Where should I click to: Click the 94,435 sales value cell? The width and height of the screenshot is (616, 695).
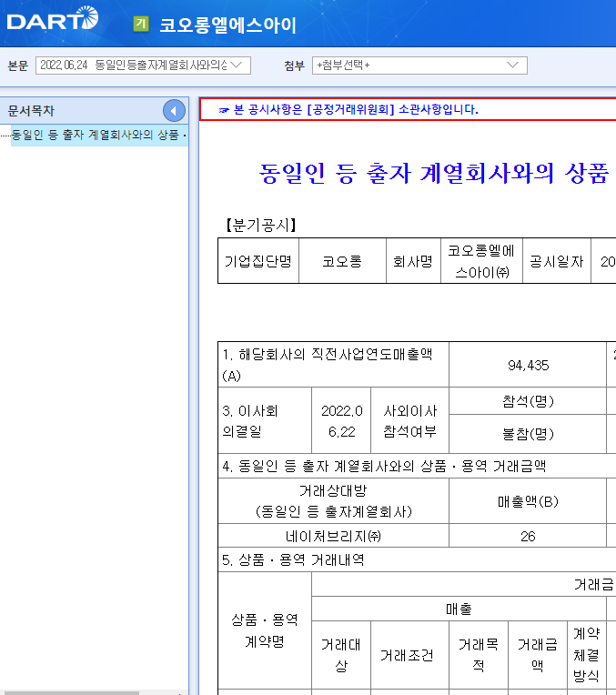[528, 365]
